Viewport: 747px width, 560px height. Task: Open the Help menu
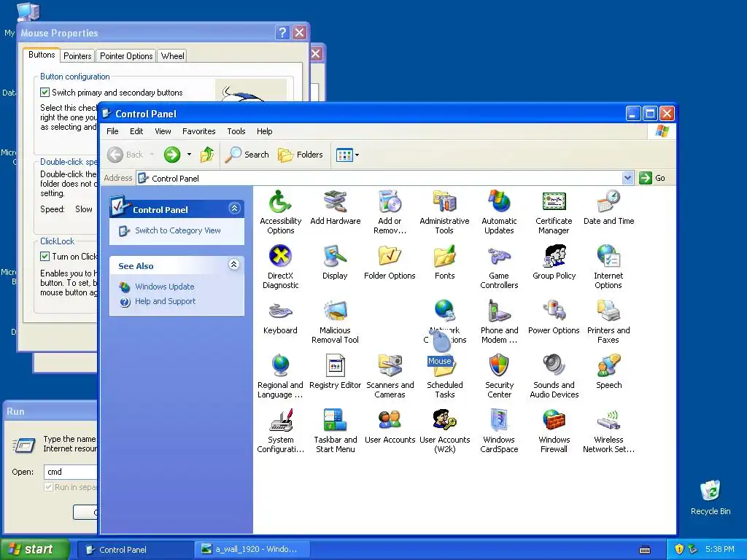click(x=264, y=131)
